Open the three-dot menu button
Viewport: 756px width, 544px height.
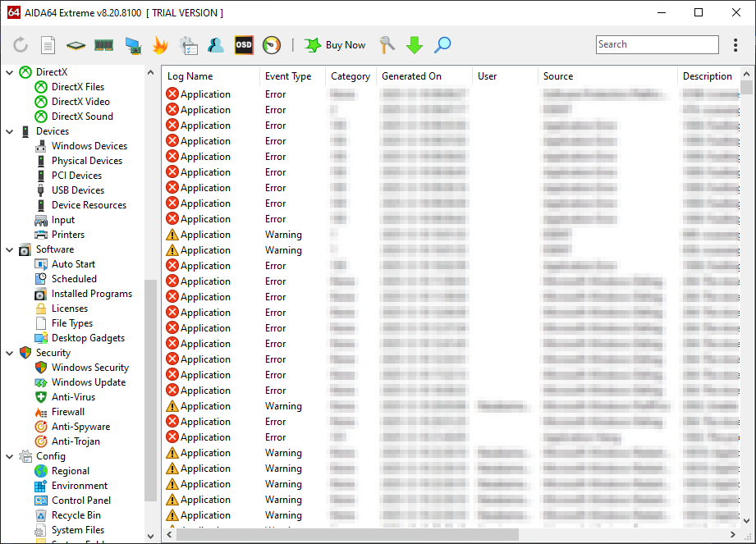[x=735, y=45]
